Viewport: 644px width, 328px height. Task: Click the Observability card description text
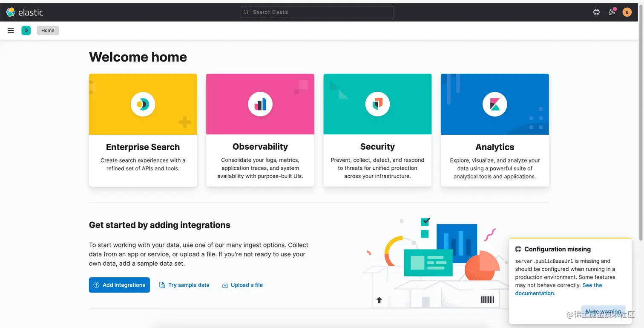tap(260, 168)
